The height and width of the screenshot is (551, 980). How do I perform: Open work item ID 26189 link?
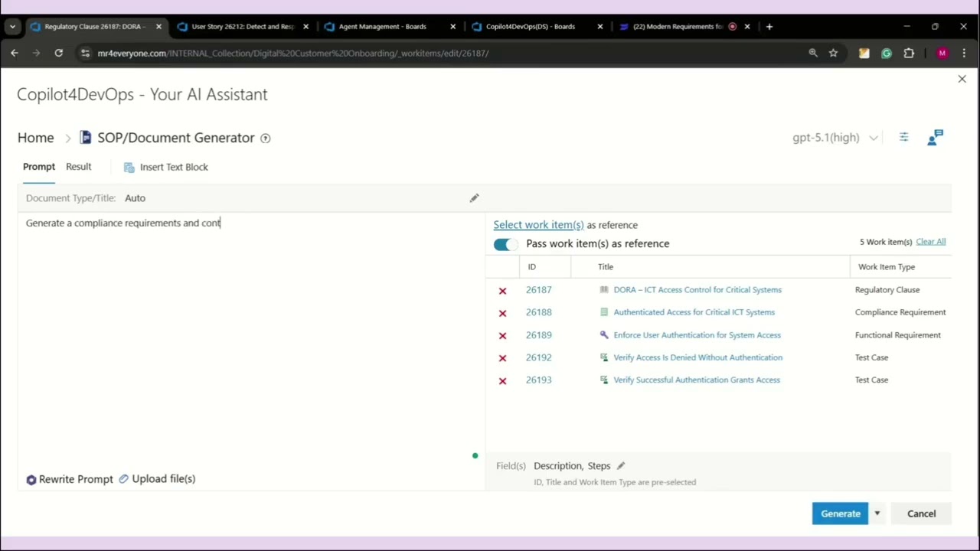click(538, 335)
